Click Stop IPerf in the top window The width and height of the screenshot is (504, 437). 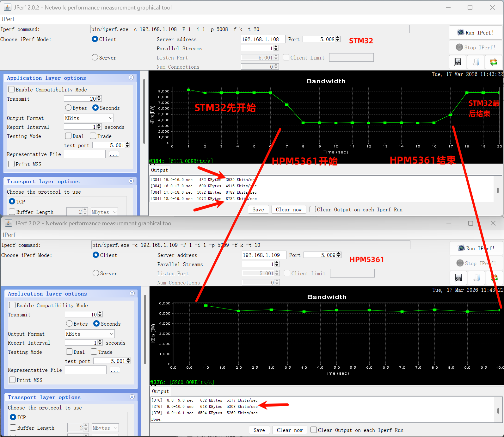[x=476, y=47]
